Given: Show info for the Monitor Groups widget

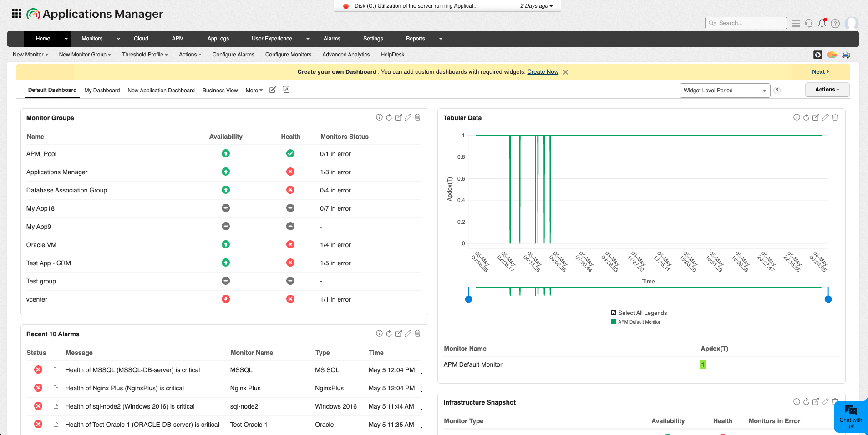Looking at the screenshot, I should [x=379, y=117].
